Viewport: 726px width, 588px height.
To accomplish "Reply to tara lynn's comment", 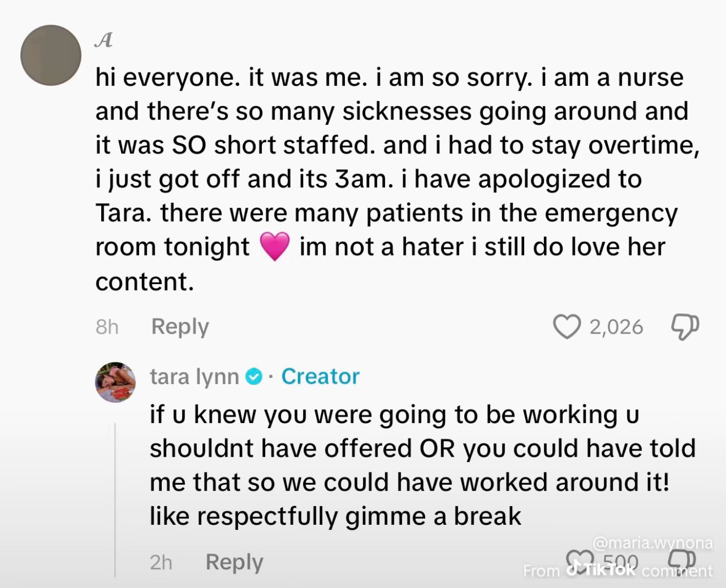I will pyautogui.click(x=234, y=561).
